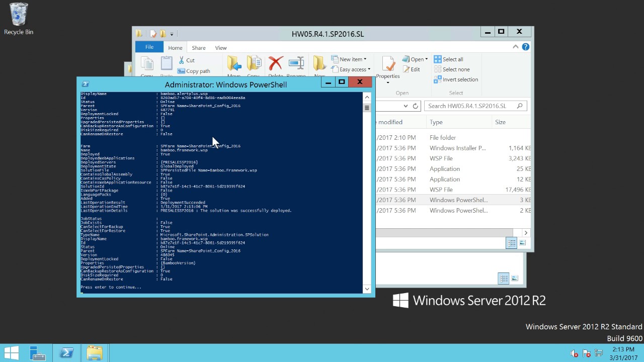Switch front Explorer window to large icons view
Image resolution: width=644 pixels, height=362 pixels.
click(x=522, y=243)
